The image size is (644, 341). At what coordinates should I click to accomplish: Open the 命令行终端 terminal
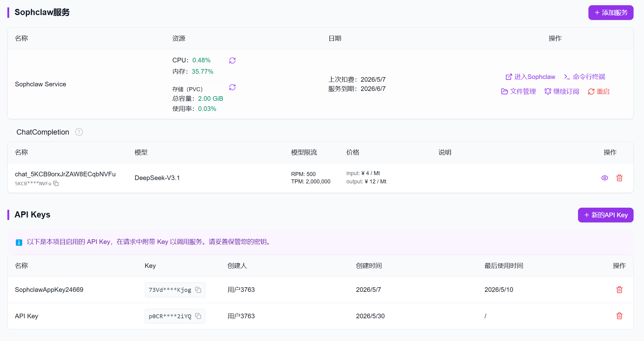[584, 77]
